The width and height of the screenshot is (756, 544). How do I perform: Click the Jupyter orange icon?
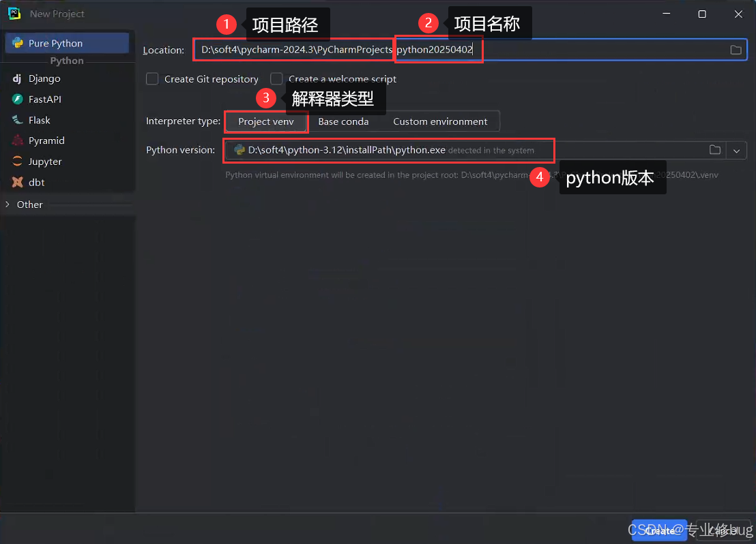[x=17, y=162]
